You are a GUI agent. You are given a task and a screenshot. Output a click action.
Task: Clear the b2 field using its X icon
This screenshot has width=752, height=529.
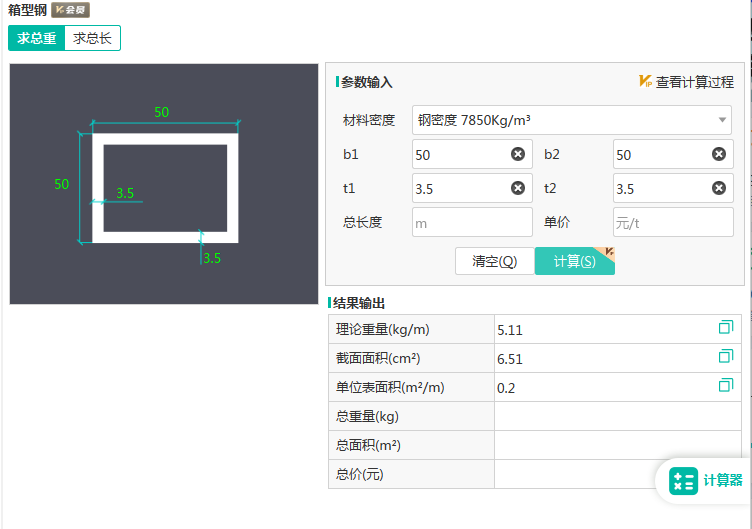pyautogui.click(x=718, y=154)
